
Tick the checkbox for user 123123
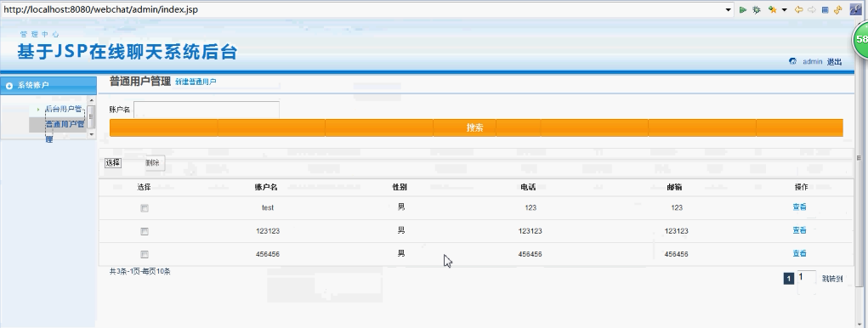pyautogui.click(x=145, y=231)
